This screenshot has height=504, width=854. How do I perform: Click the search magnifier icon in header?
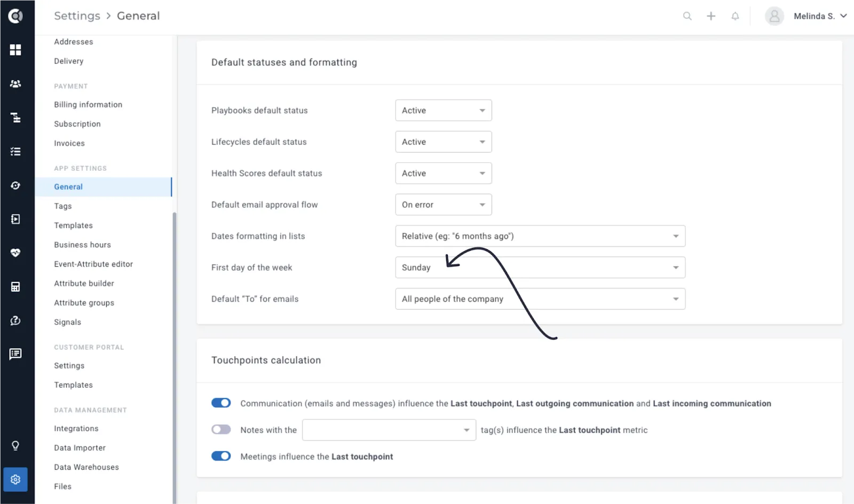(x=687, y=16)
